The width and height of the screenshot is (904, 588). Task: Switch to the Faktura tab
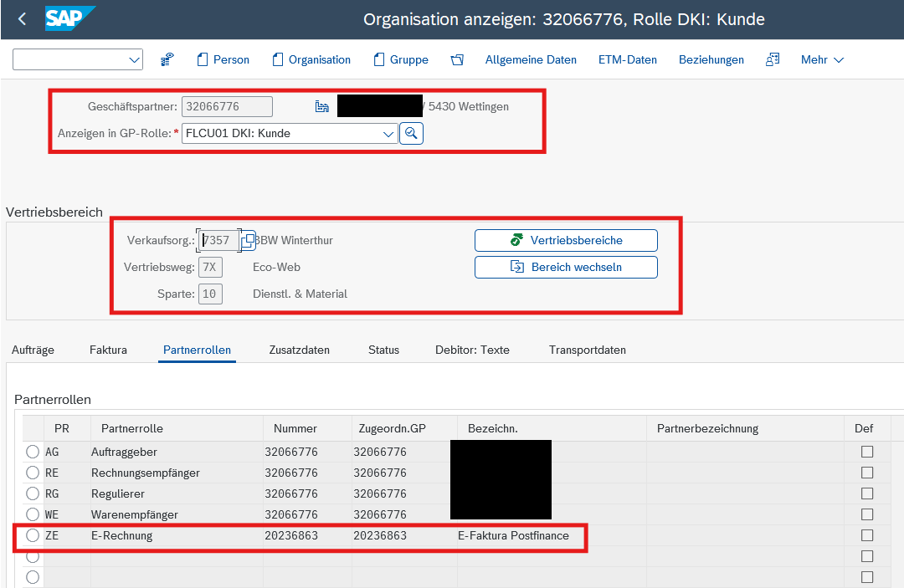point(108,350)
